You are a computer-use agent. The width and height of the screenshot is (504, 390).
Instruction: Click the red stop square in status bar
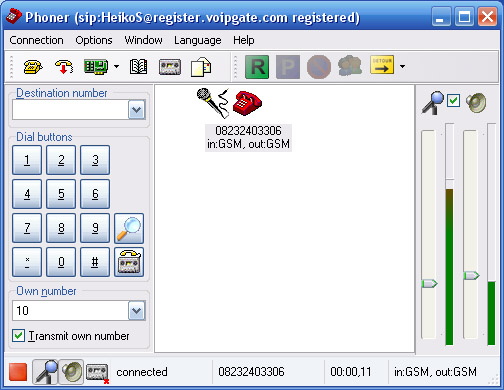(x=18, y=372)
